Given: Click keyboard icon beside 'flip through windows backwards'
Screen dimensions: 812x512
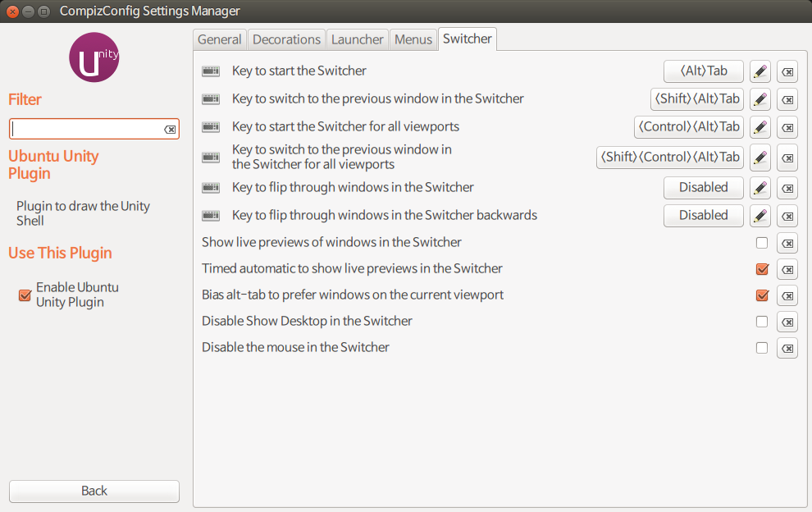Looking at the screenshot, I should click(x=211, y=216).
